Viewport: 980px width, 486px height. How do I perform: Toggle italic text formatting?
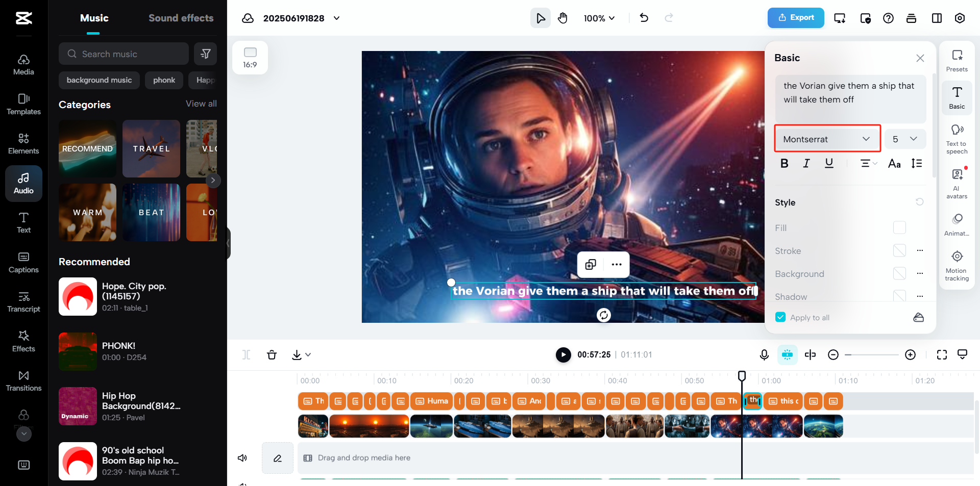point(806,163)
